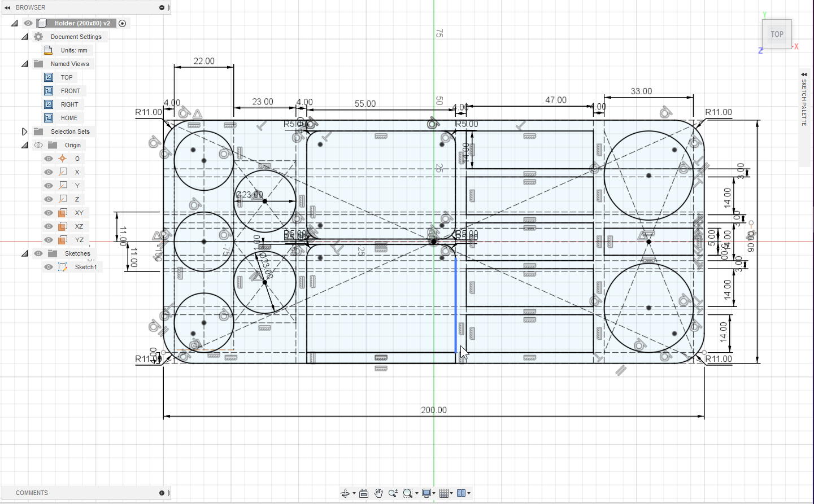The image size is (814, 504).
Task: Toggle visibility of XY origin plane
Action: click(49, 213)
